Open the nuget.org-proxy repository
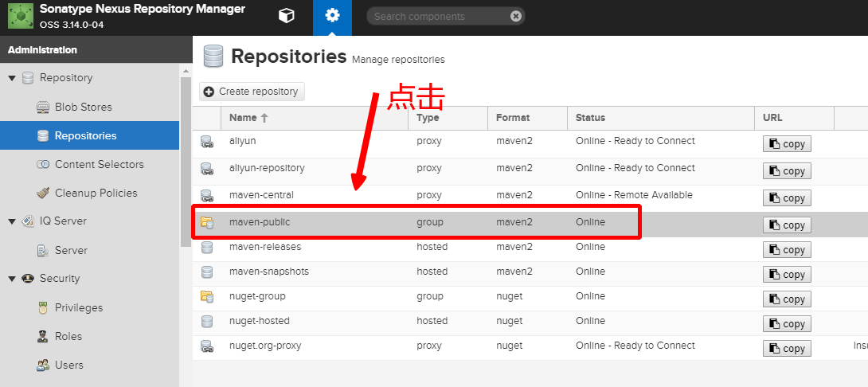Image resolution: width=868 pixels, height=387 pixels. (530, 348)
